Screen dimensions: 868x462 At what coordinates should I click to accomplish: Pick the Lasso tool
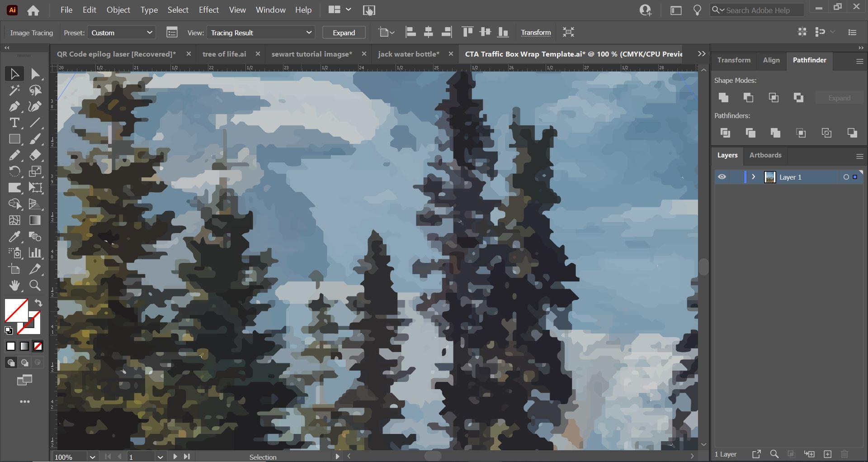pos(35,90)
